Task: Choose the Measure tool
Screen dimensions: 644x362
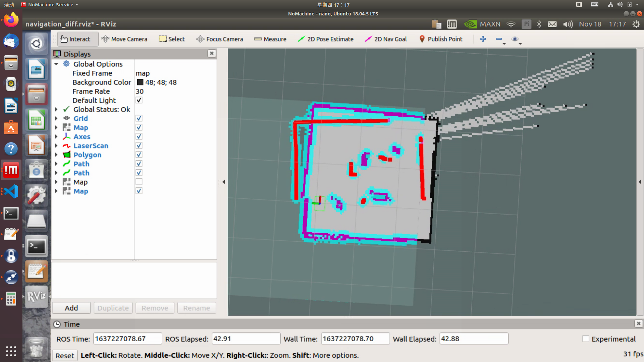Action: pyautogui.click(x=270, y=39)
